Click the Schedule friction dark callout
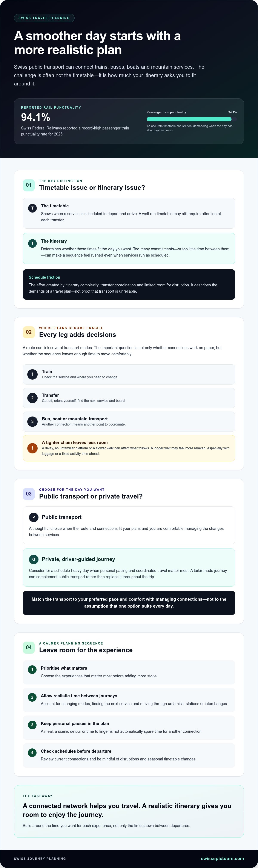Screen dimensions: 258x868 click(x=129, y=284)
